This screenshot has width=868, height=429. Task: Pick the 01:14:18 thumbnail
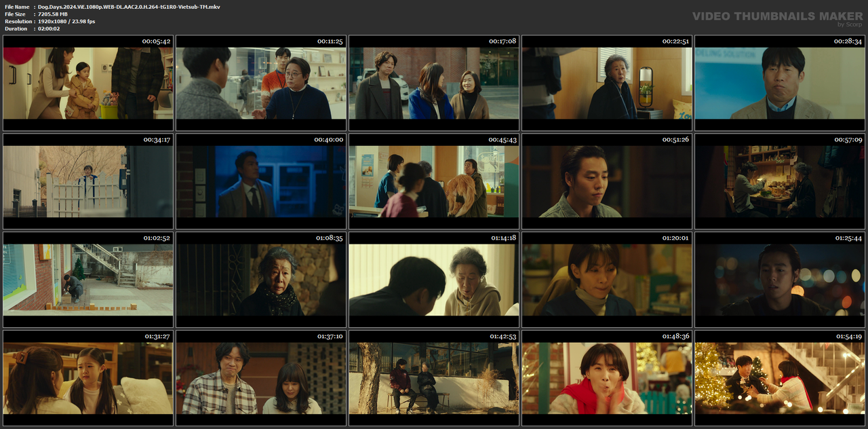[x=434, y=280]
